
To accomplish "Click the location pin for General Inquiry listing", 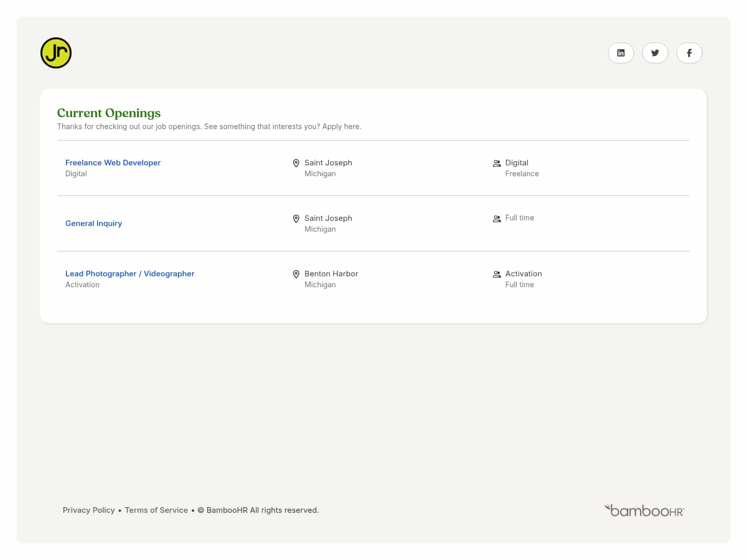I will point(296,218).
